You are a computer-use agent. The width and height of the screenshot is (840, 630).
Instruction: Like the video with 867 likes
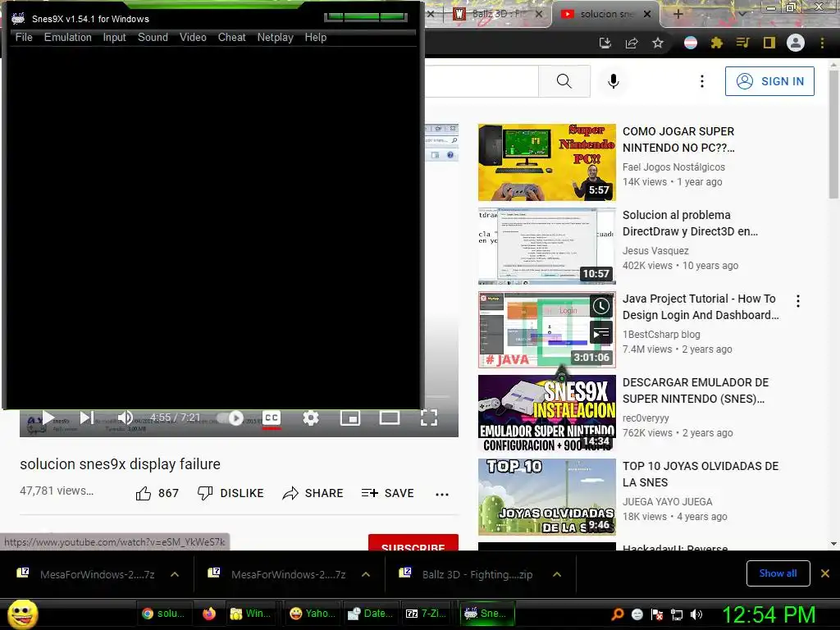[x=157, y=493]
